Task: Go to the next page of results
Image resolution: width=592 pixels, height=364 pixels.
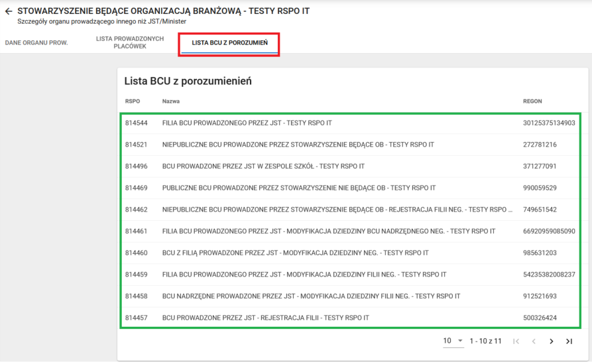Action: point(551,341)
